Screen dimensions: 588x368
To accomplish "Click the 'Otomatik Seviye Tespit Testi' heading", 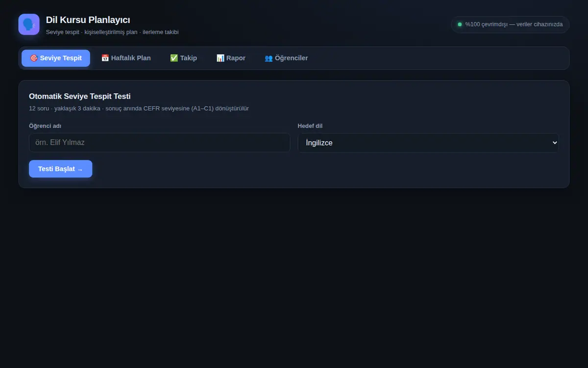I will [x=80, y=96].
